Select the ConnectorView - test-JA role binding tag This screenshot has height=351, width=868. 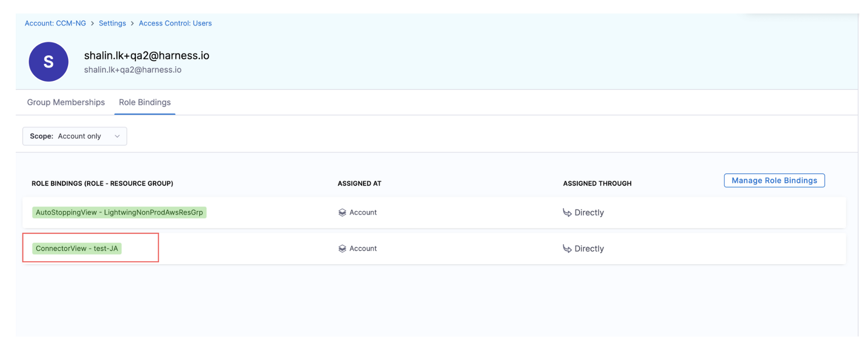coord(77,248)
